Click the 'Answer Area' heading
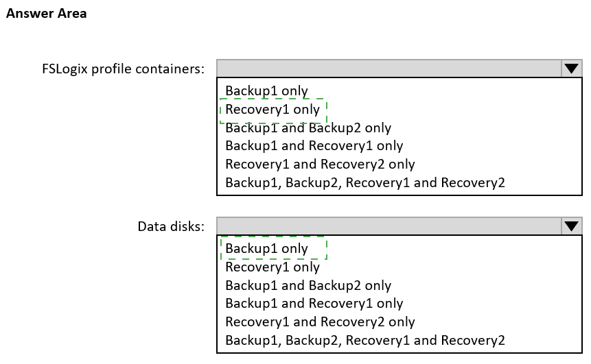This screenshot has height=364, width=591. [x=46, y=14]
